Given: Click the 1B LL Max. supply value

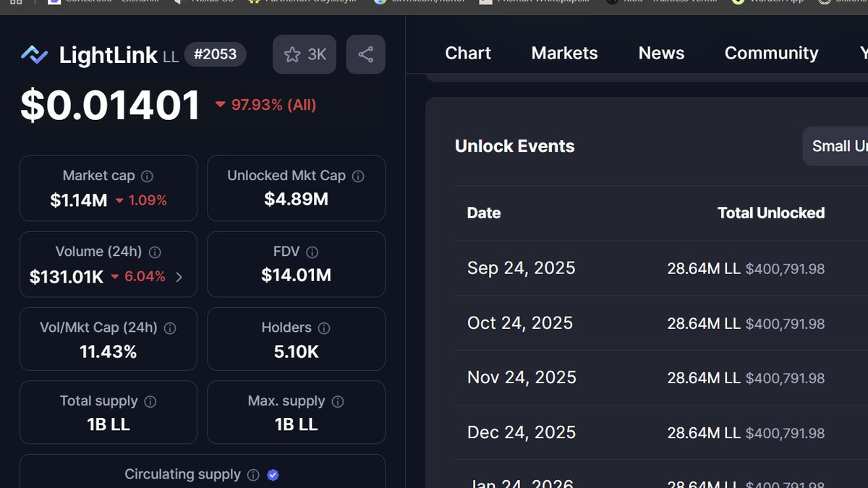Looking at the screenshot, I should coord(296,424).
